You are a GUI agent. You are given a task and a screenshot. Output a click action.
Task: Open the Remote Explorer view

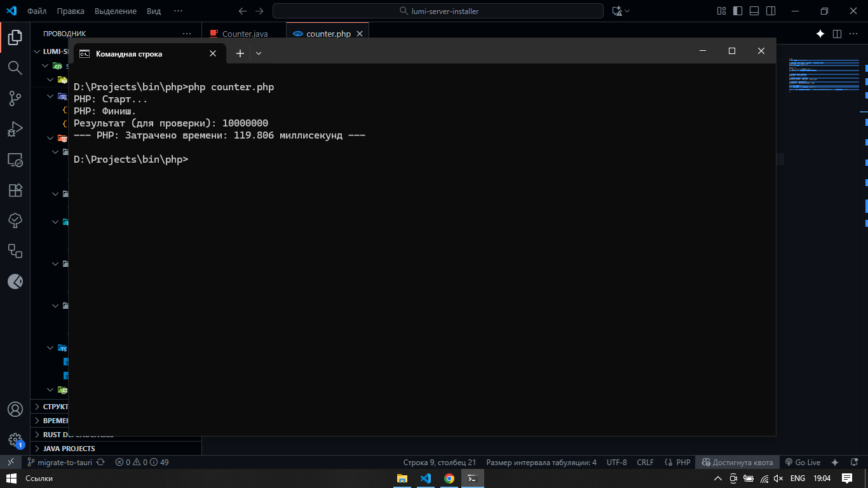15,160
